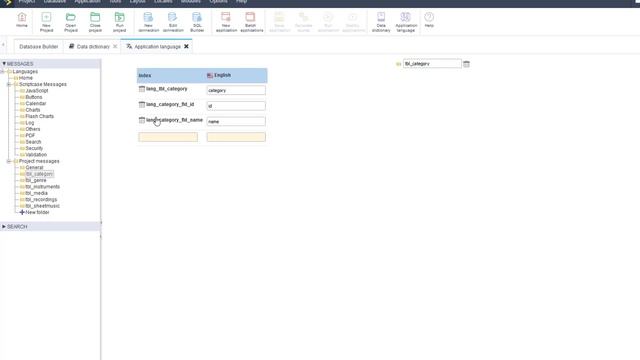
Task: Select the PDF messages folder
Action: [30, 136]
